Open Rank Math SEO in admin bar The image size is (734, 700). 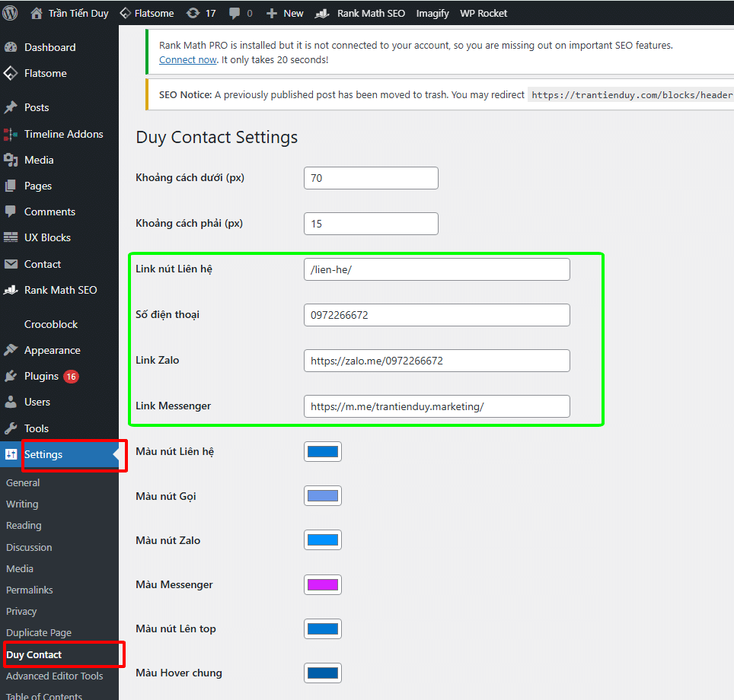(x=362, y=13)
